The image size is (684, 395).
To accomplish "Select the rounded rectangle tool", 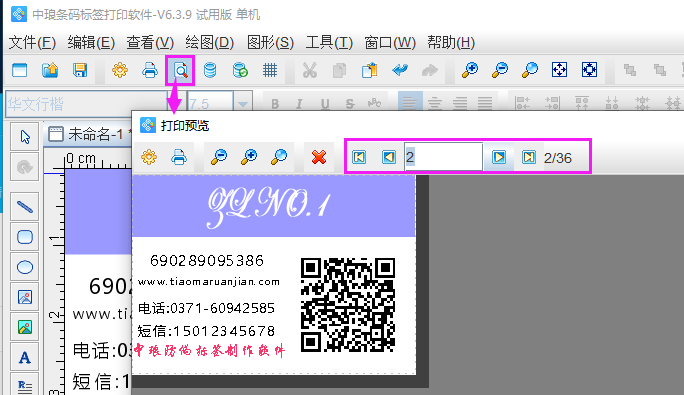I will tap(25, 237).
